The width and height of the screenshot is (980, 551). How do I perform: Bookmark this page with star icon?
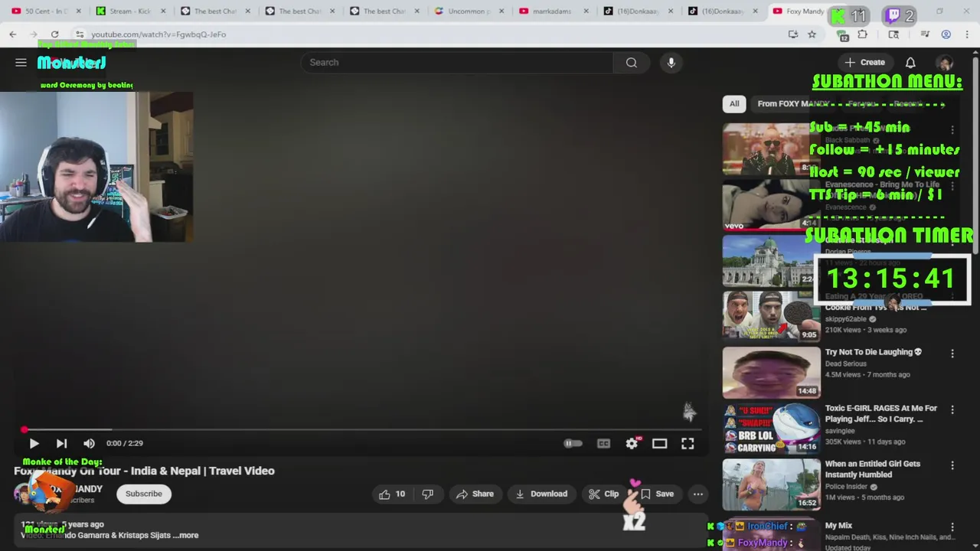(812, 34)
